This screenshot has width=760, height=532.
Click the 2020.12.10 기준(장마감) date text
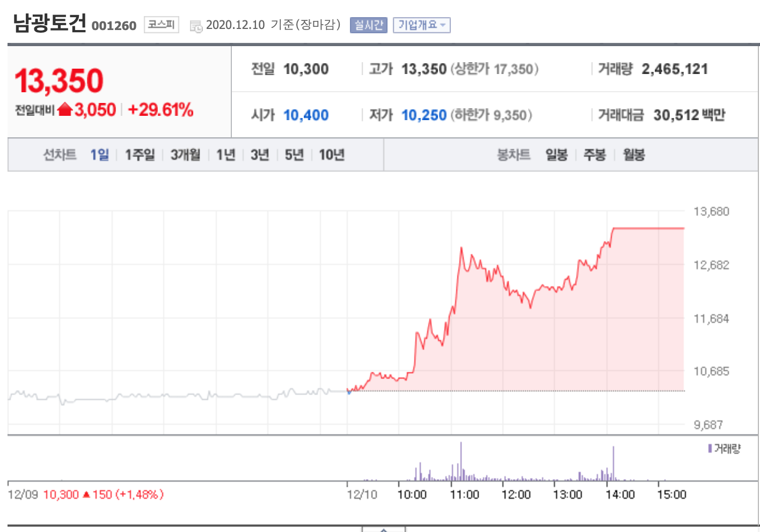click(273, 25)
